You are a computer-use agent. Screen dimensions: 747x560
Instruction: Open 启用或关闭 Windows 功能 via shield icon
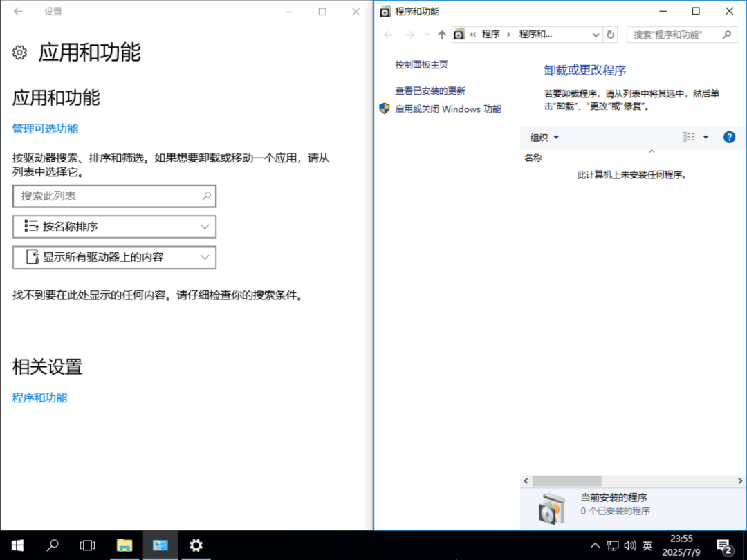point(447,109)
